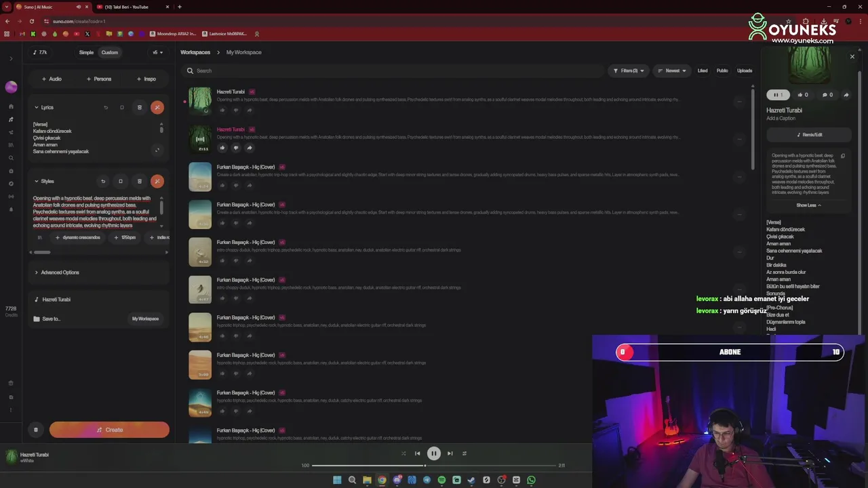
Task: Open the My Workspace save destination selector
Action: coord(145,319)
